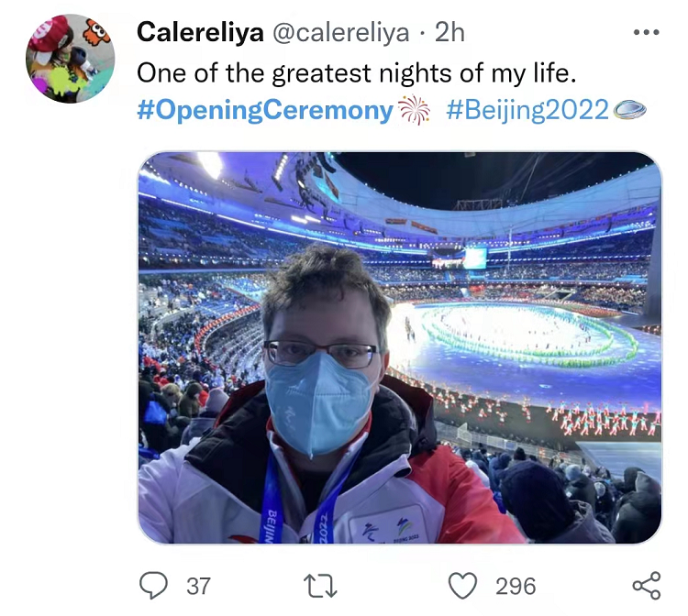The image size is (688, 616).
Task: Click the retweet arrows icon
Action: coord(320,585)
